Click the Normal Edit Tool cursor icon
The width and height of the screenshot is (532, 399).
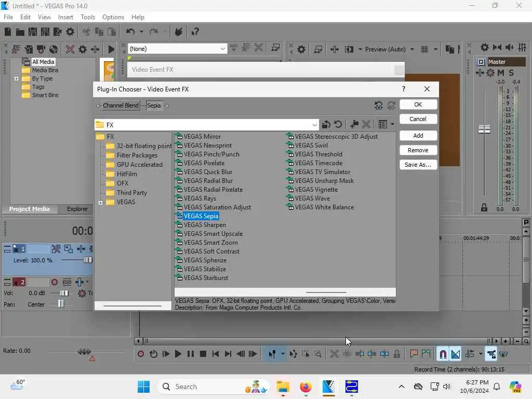272,354
